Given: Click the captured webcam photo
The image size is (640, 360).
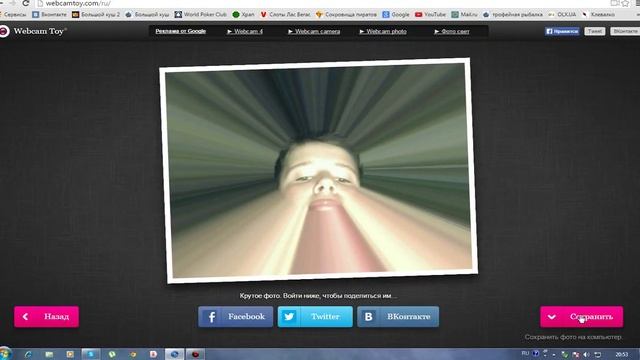Looking at the screenshot, I should coord(318,171).
